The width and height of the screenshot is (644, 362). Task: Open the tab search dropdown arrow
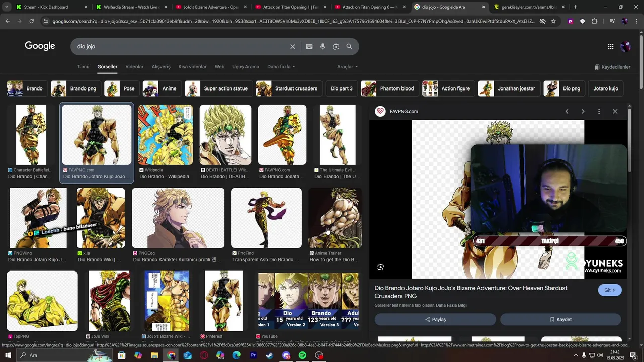(x=7, y=7)
